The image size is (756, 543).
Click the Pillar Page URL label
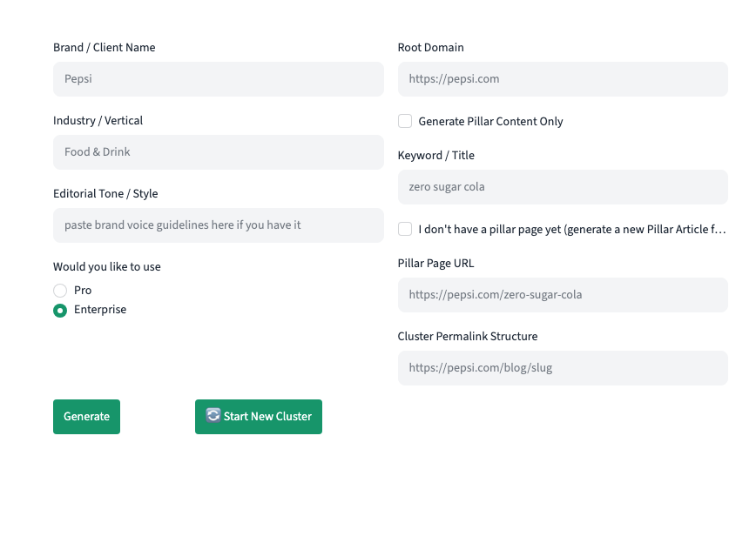(x=435, y=263)
